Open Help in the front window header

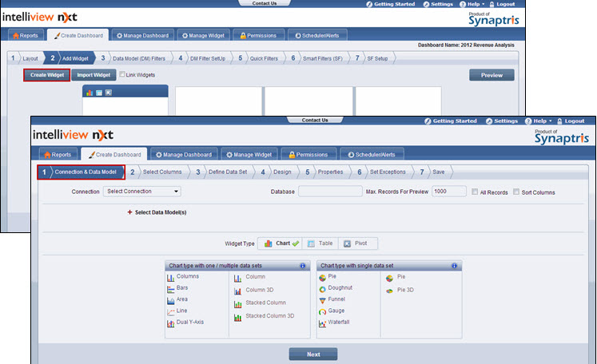tap(539, 121)
